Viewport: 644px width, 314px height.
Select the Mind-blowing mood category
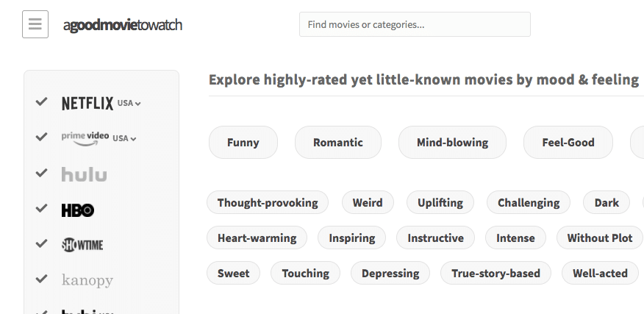coord(452,143)
